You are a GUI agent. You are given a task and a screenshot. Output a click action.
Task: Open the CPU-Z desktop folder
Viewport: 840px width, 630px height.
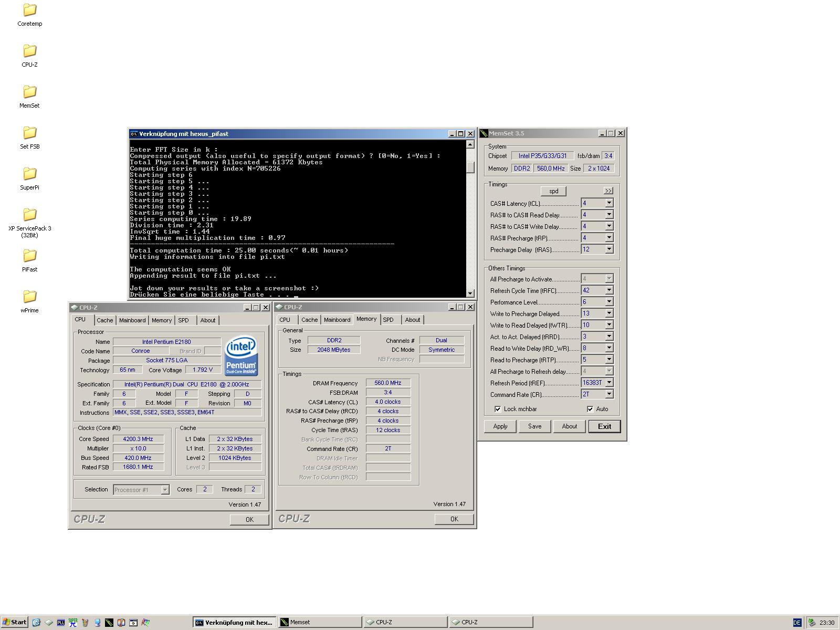[30, 56]
